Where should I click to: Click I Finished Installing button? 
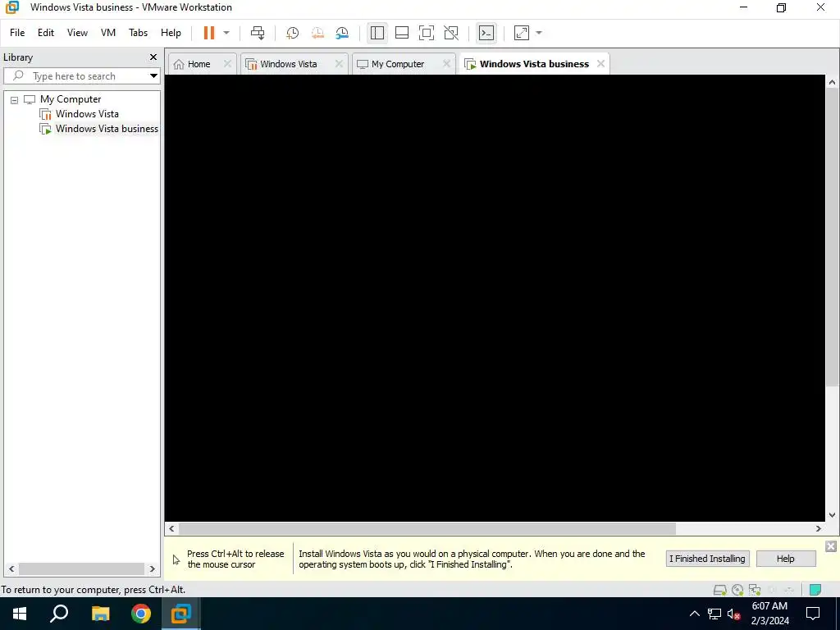(707, 559)
